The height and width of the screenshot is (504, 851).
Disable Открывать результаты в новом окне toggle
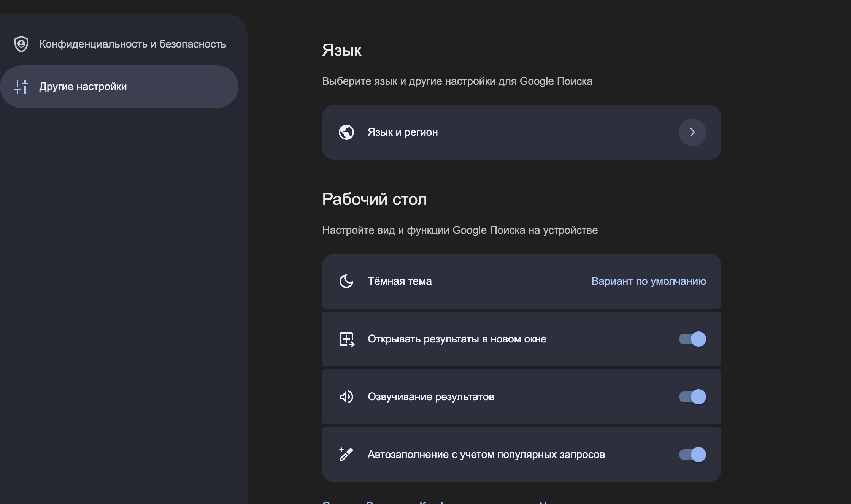pos(692,339)
